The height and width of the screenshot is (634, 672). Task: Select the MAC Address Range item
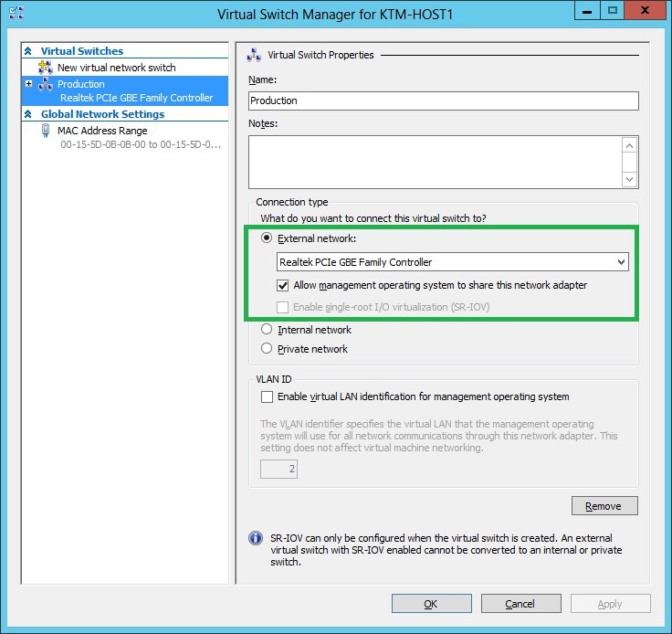(x=102, y=131)
